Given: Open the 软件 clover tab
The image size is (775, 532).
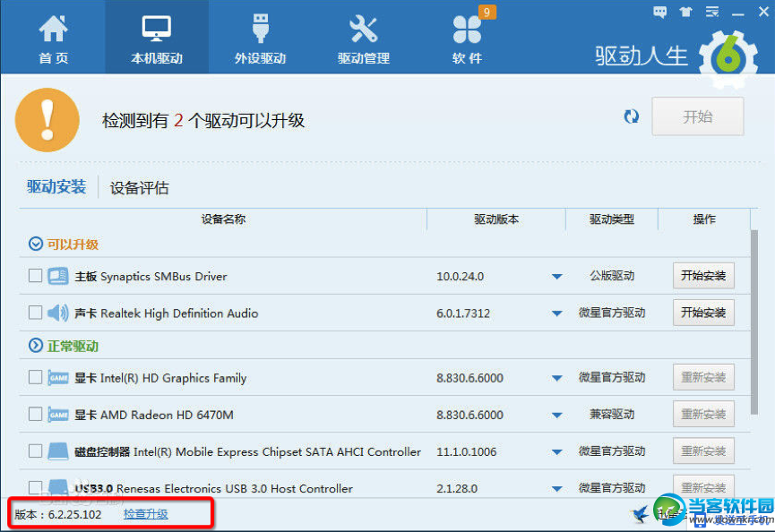Looking at the screenshot, I should coord(467,39).
